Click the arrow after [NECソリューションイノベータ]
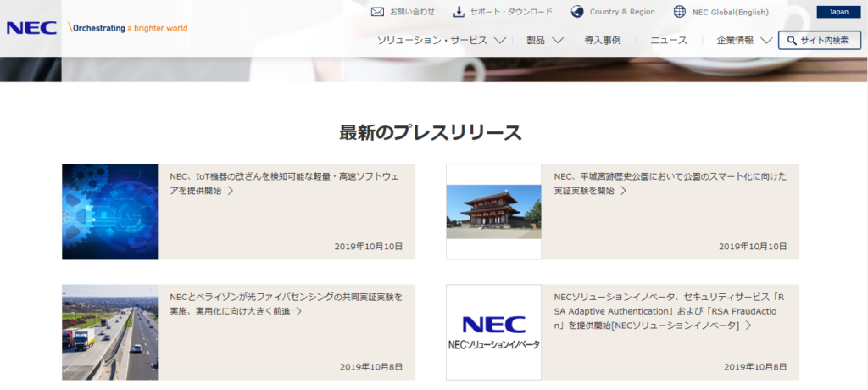The image size is (868, 390). [x=748, y=326]
